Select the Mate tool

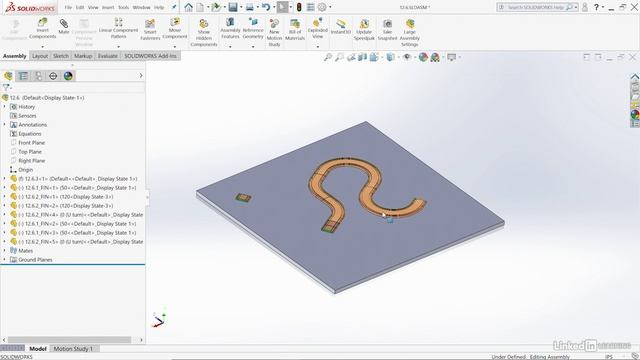(x=64, y=26)
